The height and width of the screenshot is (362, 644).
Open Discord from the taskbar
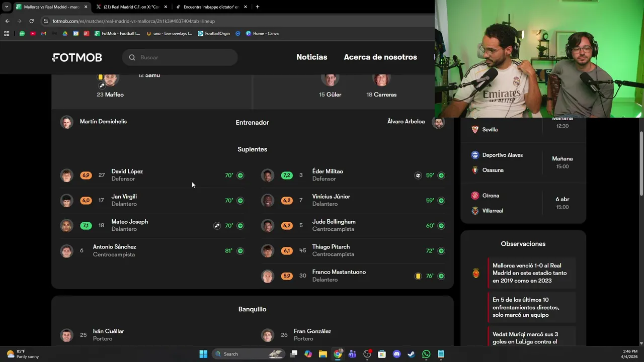(396, 354)
